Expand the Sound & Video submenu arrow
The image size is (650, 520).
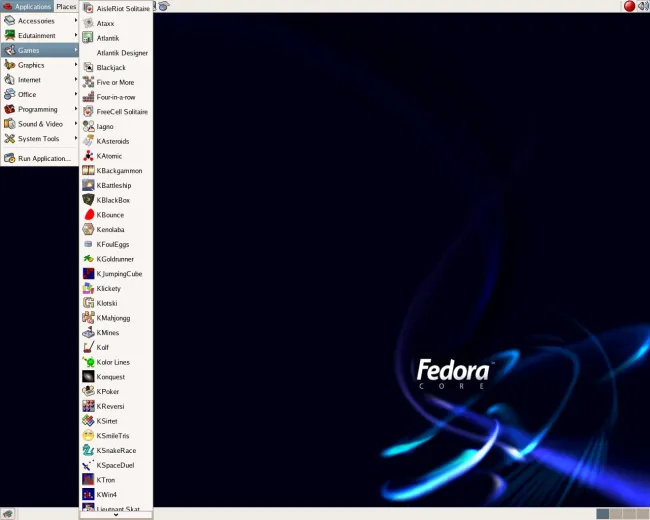[75, 124]
